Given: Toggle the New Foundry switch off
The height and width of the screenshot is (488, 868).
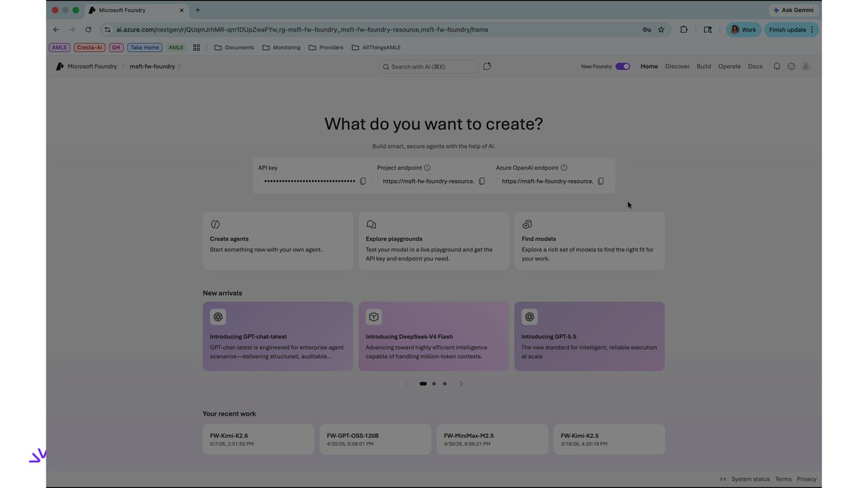Looking at the screenshot, I should tap(623, 66).
